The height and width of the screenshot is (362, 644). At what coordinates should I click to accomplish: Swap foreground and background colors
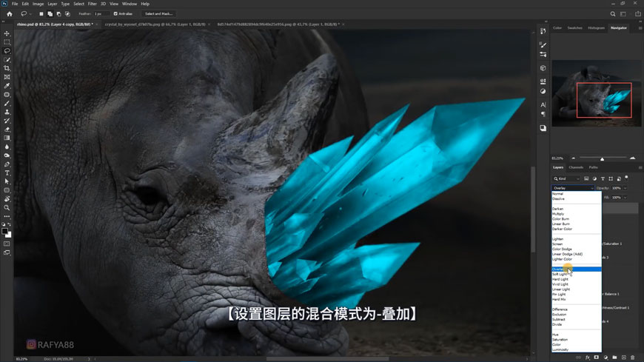tap(10, 225)
